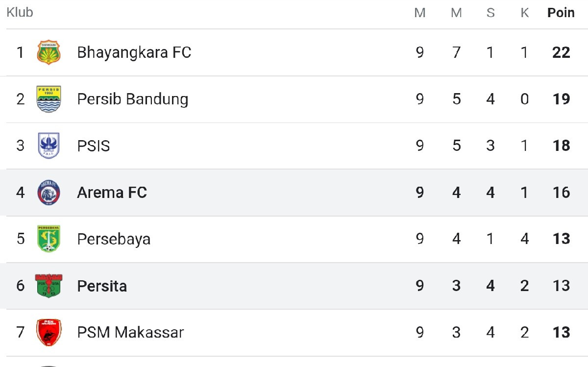
Task: Click the Klub column header
Action: point(19,13)
